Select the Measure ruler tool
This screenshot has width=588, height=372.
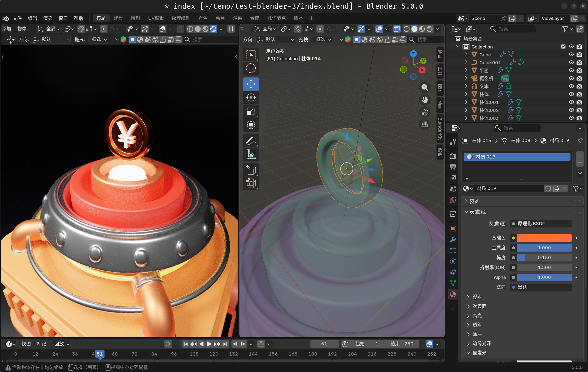(251, 154)
